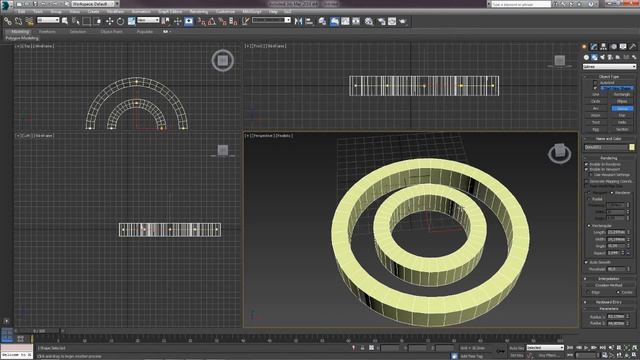Screen dimensions: 640x360
Task: Click the Perspective viewport ViewCube
Action: coord(560,153)
